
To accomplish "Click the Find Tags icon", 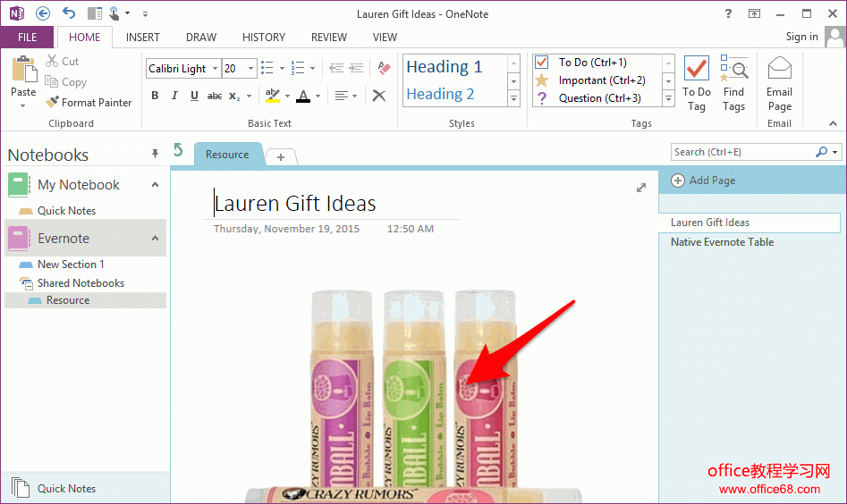I will (733, 83).
